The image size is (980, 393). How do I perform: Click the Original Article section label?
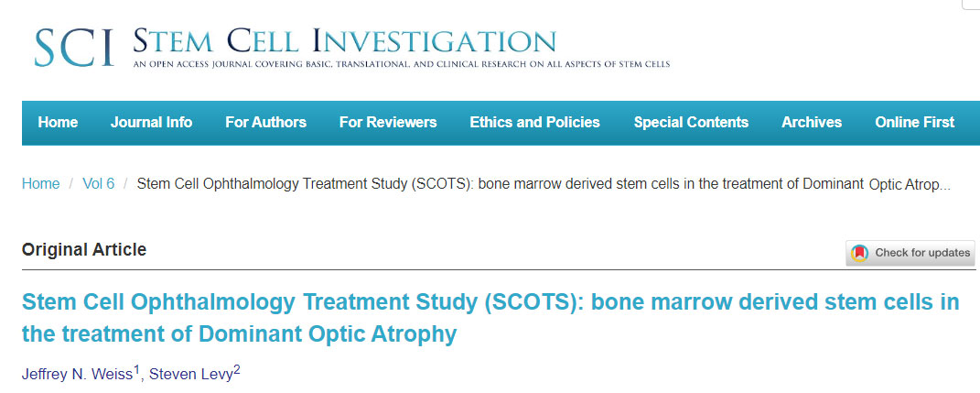(x=84, y=249)
